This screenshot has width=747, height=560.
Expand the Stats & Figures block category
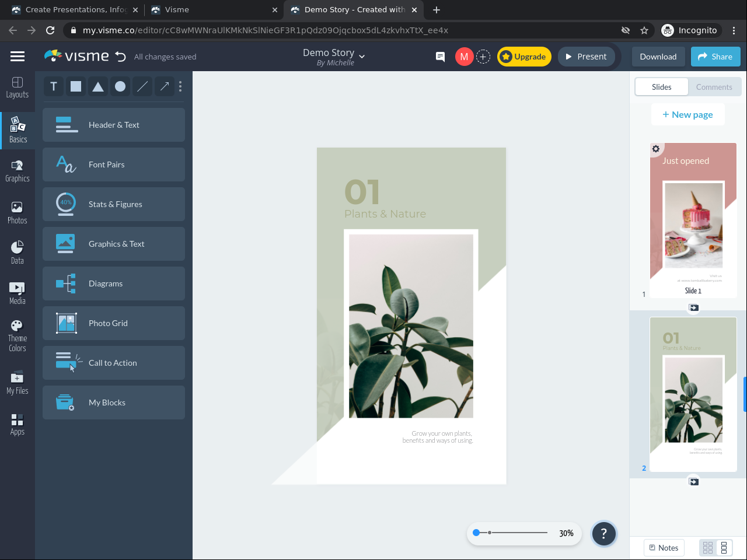click(x=114, y=204)
